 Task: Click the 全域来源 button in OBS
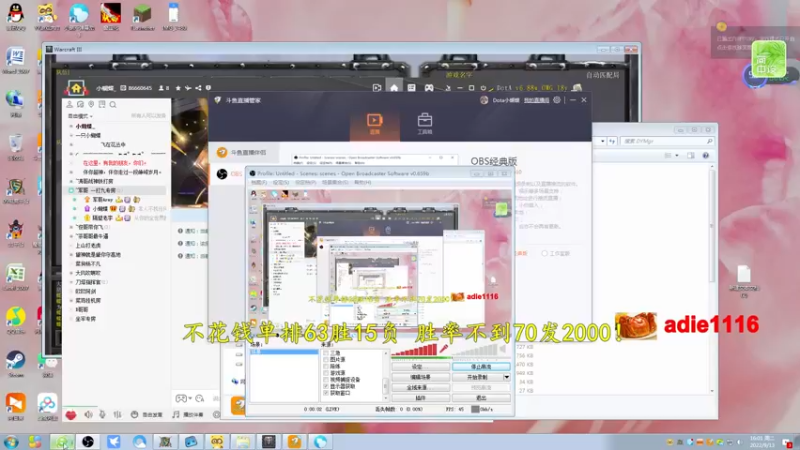(x=420, y=387)
